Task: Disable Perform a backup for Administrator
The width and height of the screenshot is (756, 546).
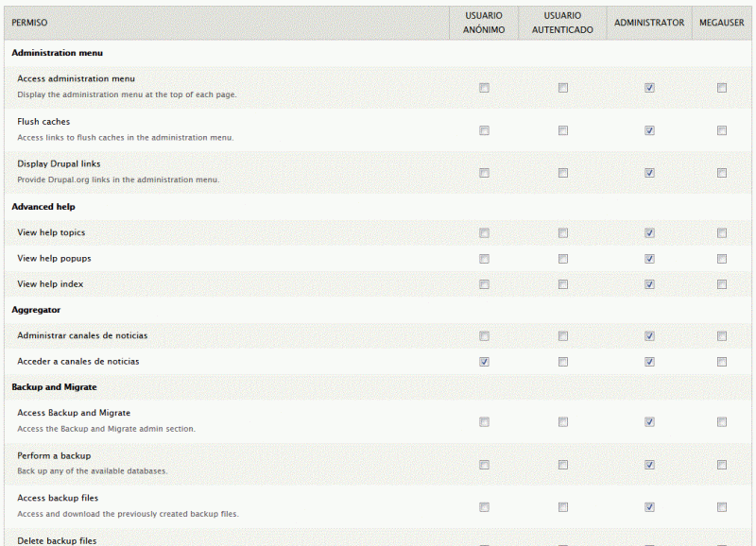Action: 649,464
